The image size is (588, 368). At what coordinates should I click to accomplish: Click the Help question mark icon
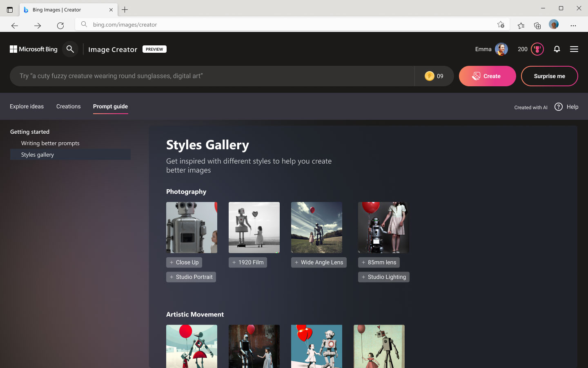(558, 107)
